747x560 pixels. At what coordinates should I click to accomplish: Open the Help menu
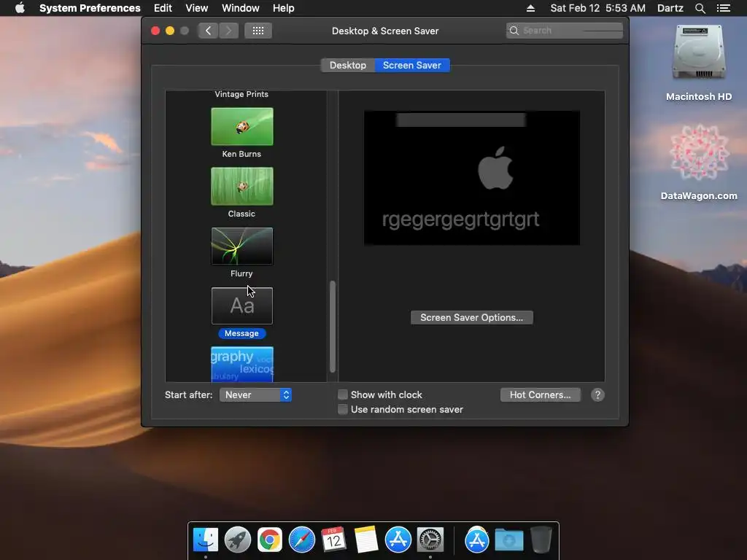tap(284, 8)
